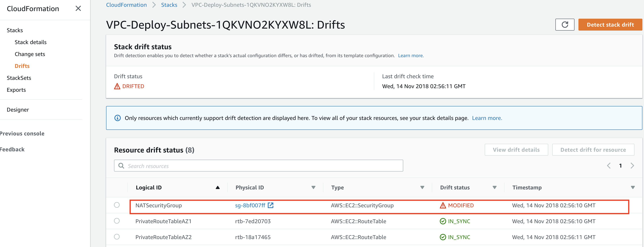The width and height of the screenshot is (644, 247).
Task: Click the MODIFIED warning triangle icon
Action: point(443,206)
